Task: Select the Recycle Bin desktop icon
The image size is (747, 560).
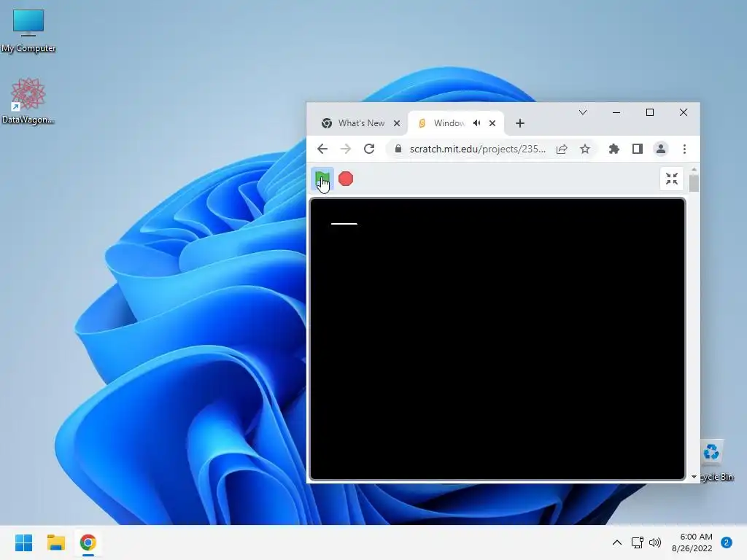Action: coord(716,460)
